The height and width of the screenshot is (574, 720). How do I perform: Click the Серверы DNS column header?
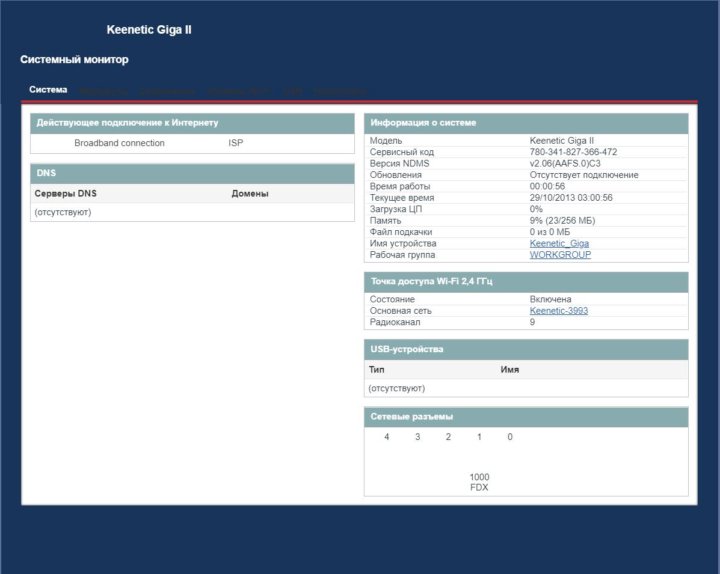pyautogui.click(x=66, y=193)
